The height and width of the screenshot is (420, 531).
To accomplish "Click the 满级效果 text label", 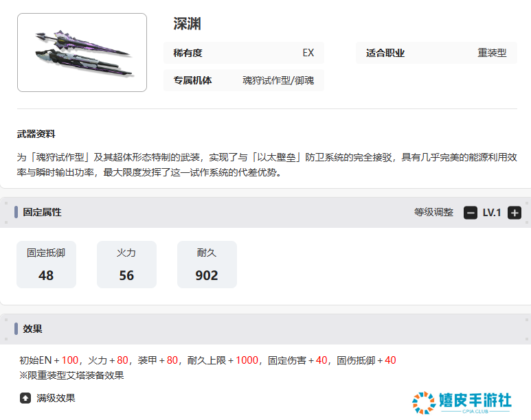I will click(56, 398).
